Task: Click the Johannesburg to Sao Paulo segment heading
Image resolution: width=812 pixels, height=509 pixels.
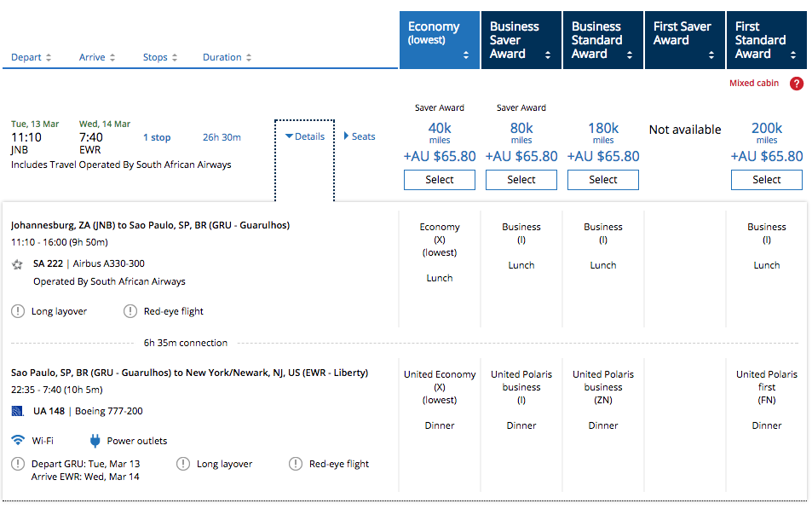Action: pyautogui.click(x=150, y=225)
